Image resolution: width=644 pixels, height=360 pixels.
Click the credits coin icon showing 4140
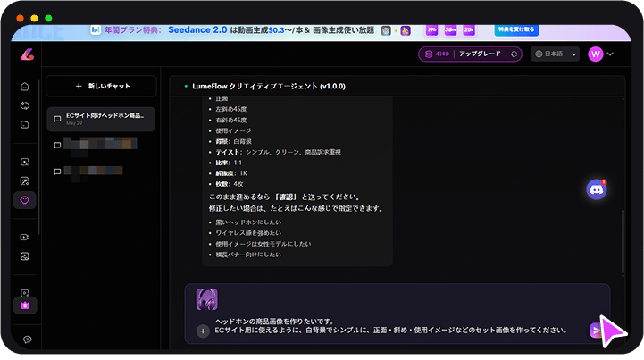[x=429, y=54]
